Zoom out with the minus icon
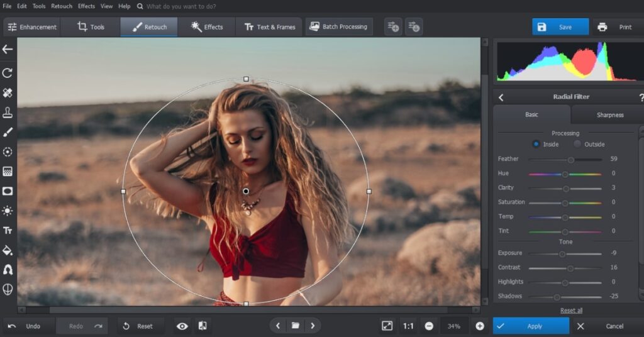Image resolution: width=644 pixels, height=337 pixels. [429, 326]
